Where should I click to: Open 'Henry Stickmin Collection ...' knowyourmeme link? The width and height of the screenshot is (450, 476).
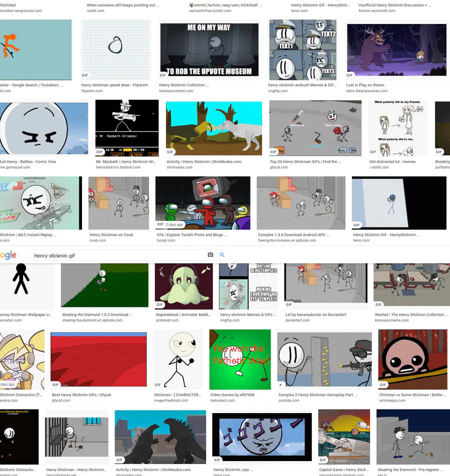184,85
